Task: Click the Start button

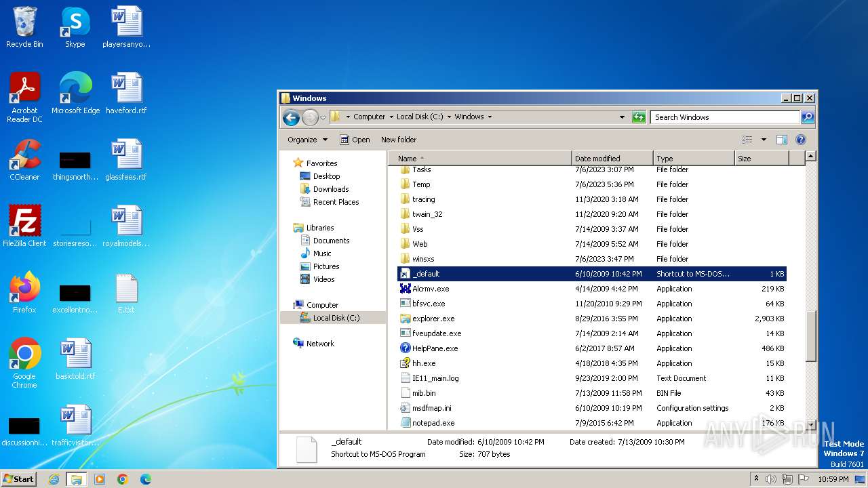Action: tap(18, 479)
